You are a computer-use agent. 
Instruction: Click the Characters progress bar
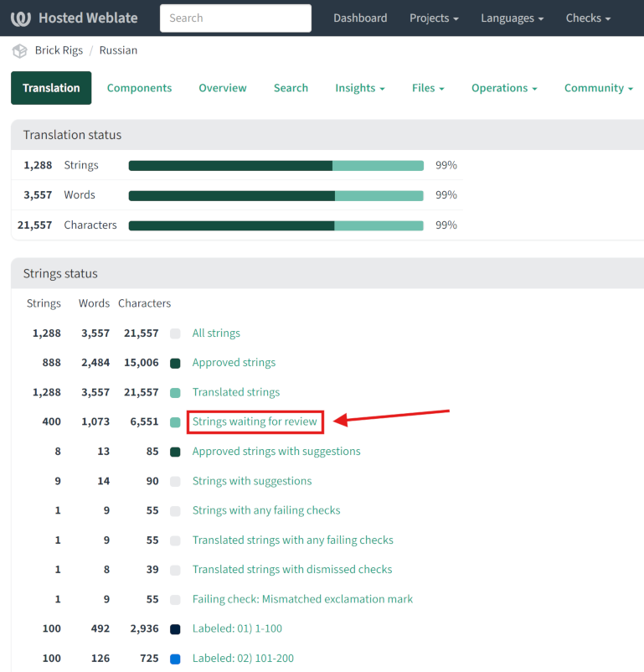pyautogui.click(x=276, y=225)
